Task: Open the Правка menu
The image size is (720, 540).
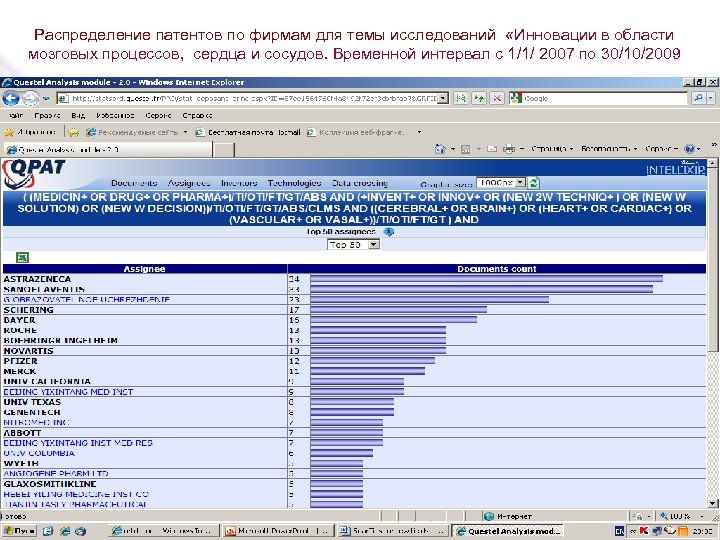Action: click(x=47, y=116)
